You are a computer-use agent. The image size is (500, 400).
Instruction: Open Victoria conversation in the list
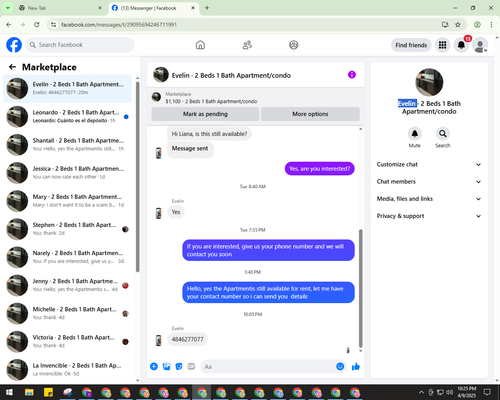point(67,341)
